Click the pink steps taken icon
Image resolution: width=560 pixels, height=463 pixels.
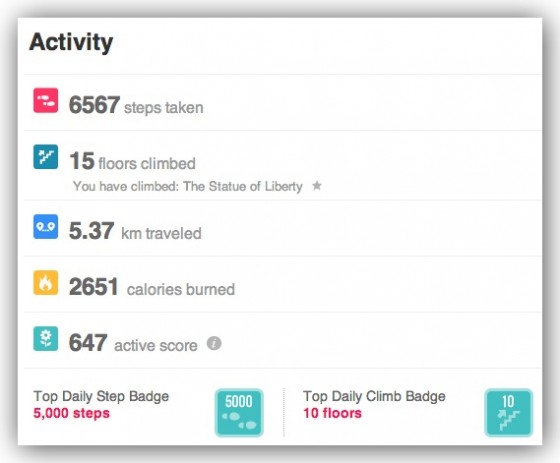46,100
